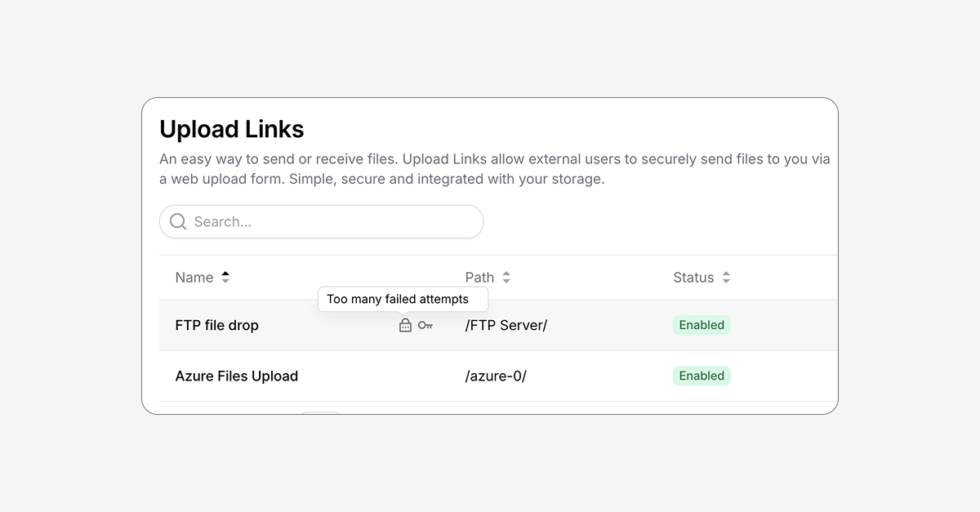Open the FTP file drop upload link

tap(216, 325)
